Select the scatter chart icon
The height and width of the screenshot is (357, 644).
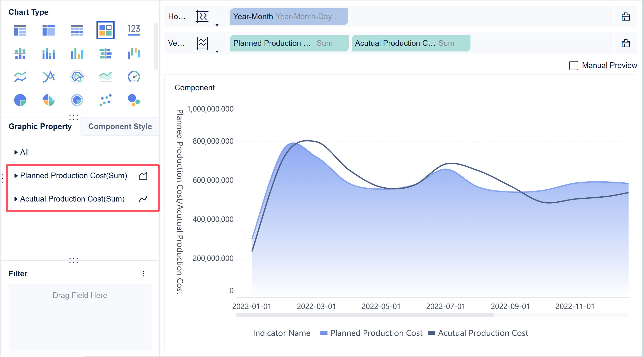[106, 100]
